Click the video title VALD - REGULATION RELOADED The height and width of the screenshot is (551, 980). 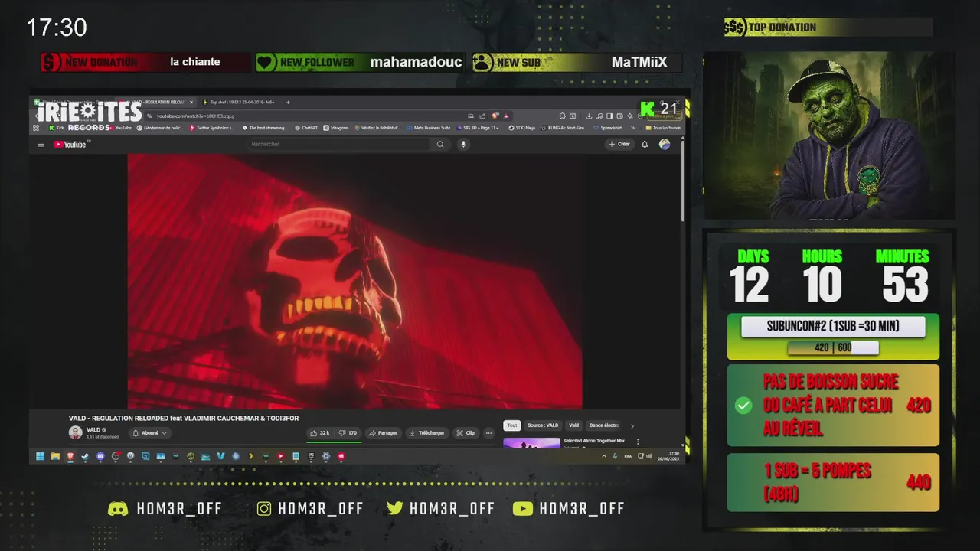(x=184, y=418)
